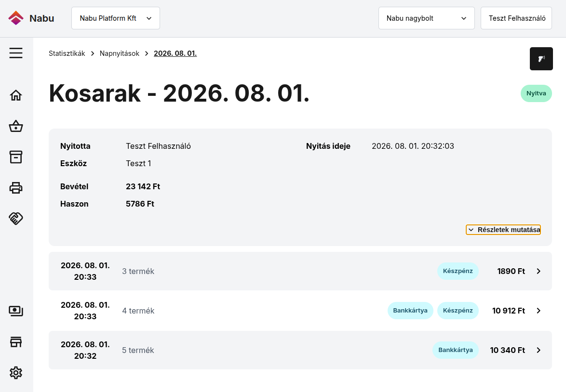
Task: Open the 10 340 Ft basket chevron
Action: point(539,350)
